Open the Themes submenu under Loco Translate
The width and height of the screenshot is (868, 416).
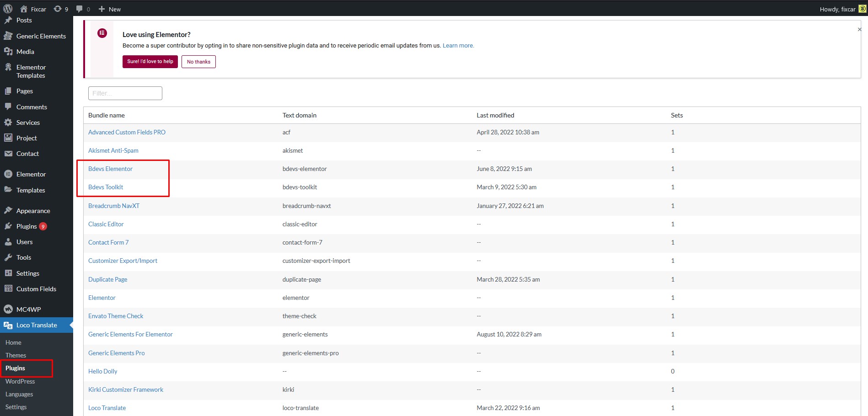coord(16,355)
